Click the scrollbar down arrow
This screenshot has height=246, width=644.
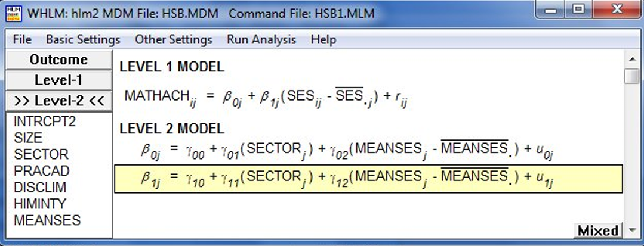coord(633,231)
